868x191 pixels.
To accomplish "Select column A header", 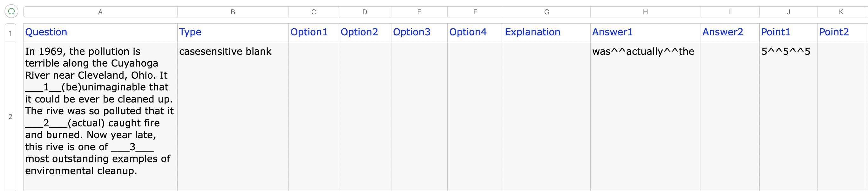I will tap(100, 12).
